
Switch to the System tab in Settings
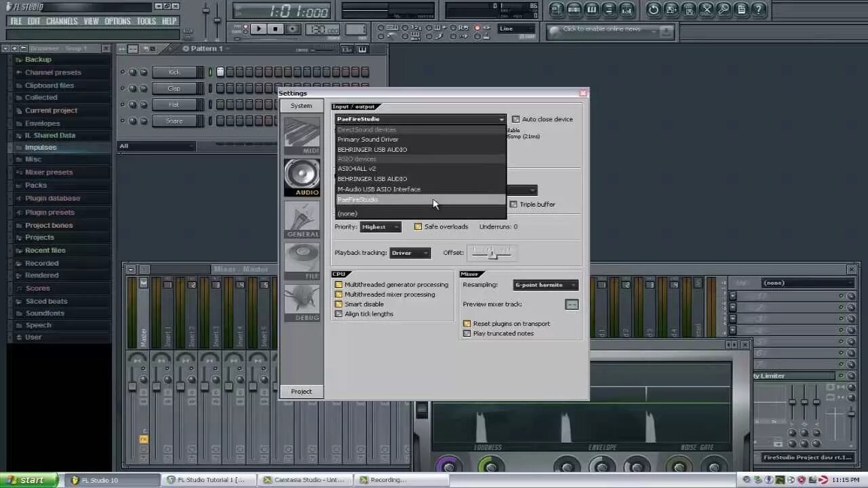301,106
